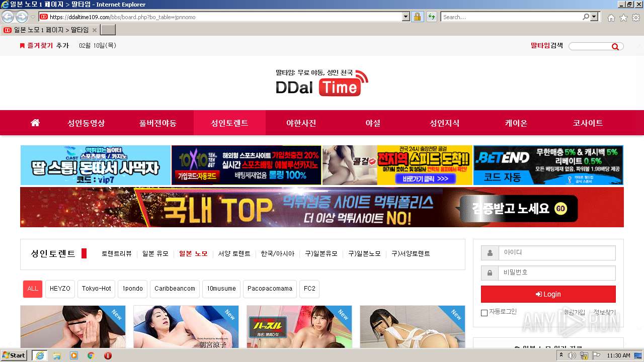Click the 아이디 username field

(556, 253)
